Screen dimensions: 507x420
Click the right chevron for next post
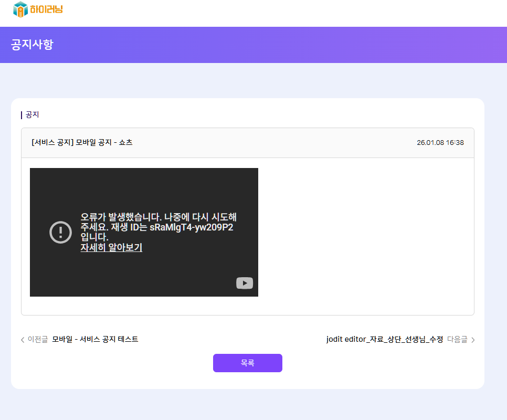pyautogui.click(x=473, y=340)
